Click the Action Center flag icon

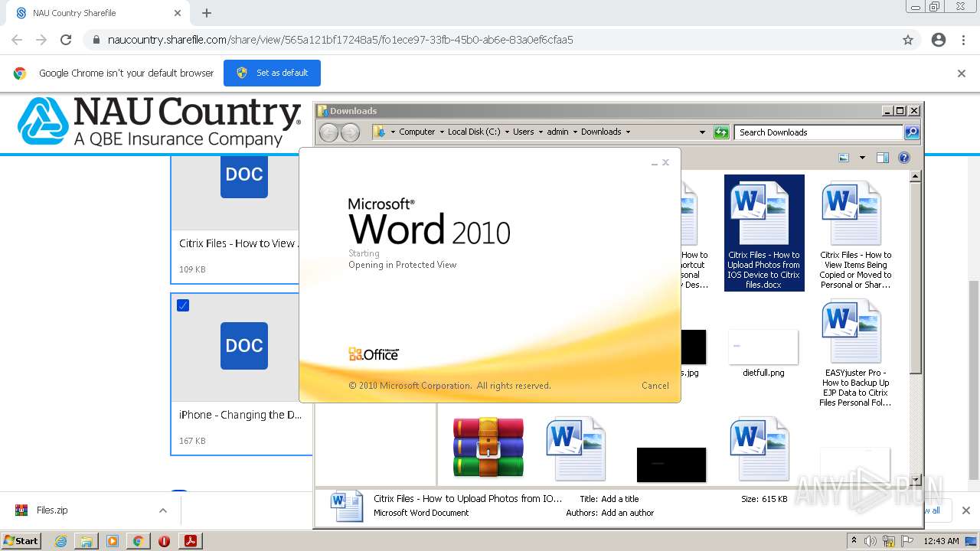coord(908,541)
